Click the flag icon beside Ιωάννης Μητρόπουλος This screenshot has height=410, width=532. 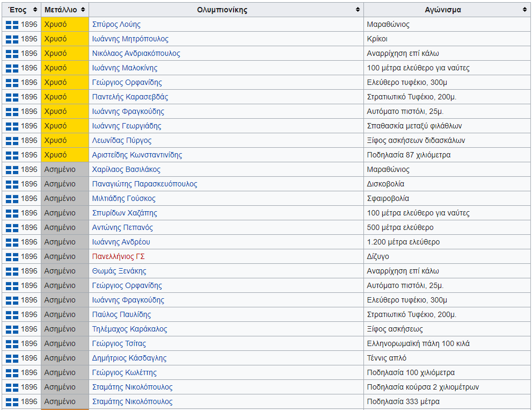(x=12, y=39)
